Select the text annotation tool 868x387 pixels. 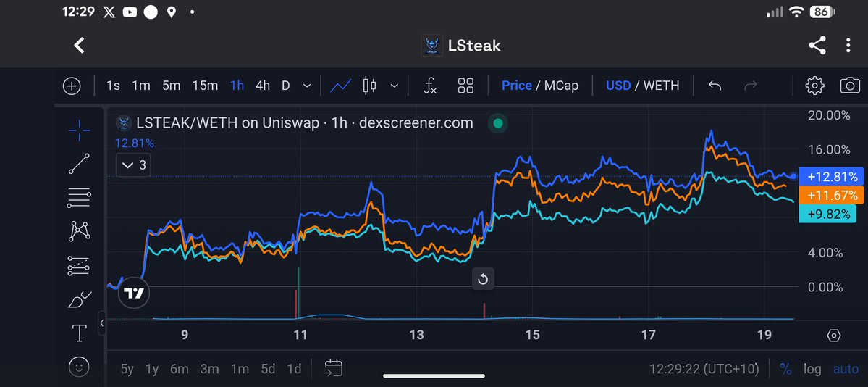(x=79, y=333)
